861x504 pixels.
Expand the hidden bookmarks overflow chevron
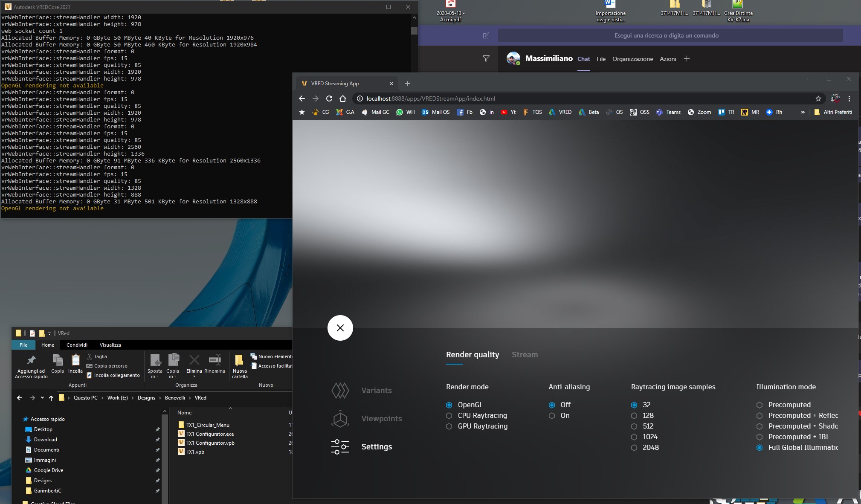[802, 112]
